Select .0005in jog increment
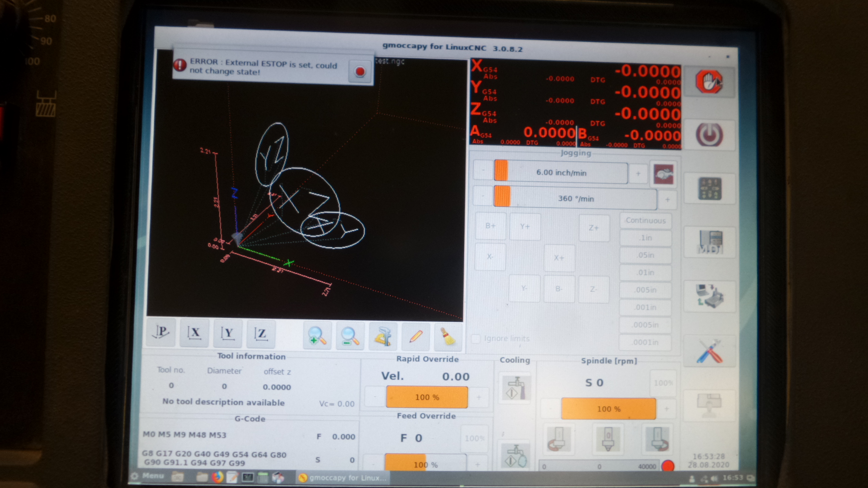Screen dimensions: 868x488 [646, 325]
